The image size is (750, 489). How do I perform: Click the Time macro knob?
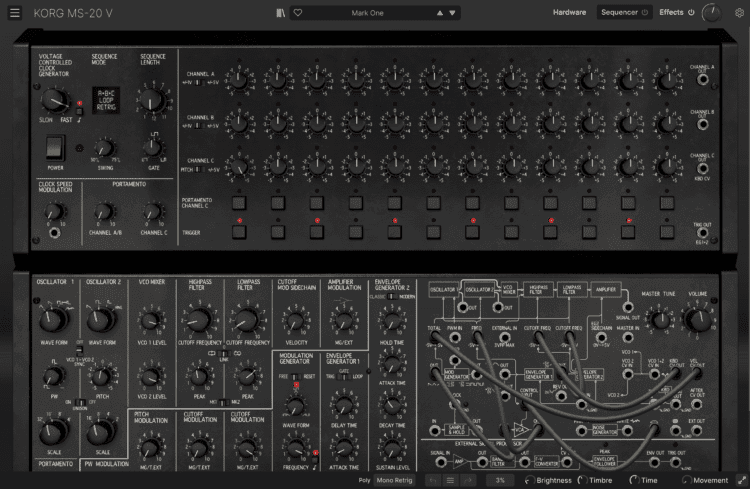[634, 480]
